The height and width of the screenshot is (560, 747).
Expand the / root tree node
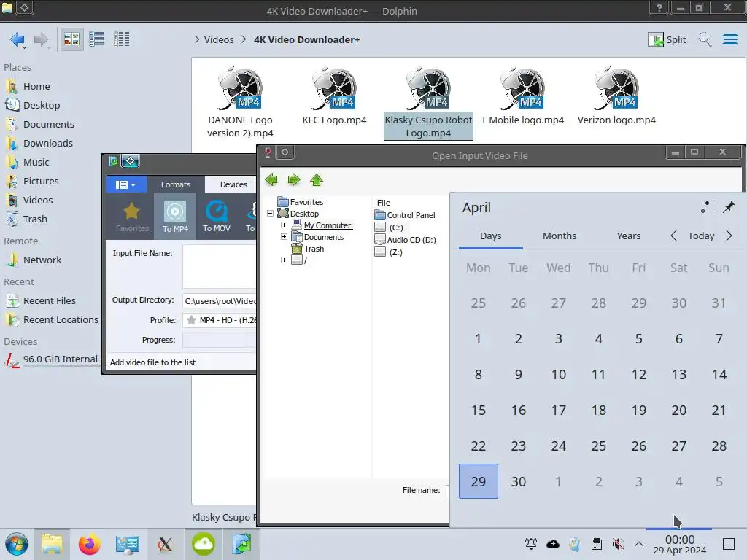(x=284, y=260)
